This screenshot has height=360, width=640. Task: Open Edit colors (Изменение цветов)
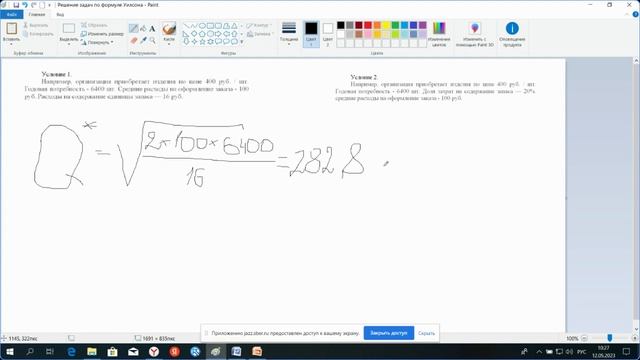coord(439,34)
